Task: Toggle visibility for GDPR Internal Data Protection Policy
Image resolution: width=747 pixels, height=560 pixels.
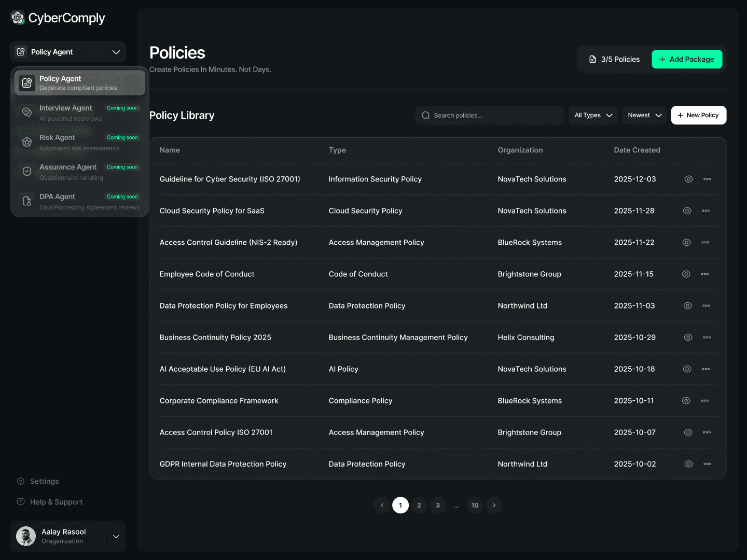Action: pos(688,464)
